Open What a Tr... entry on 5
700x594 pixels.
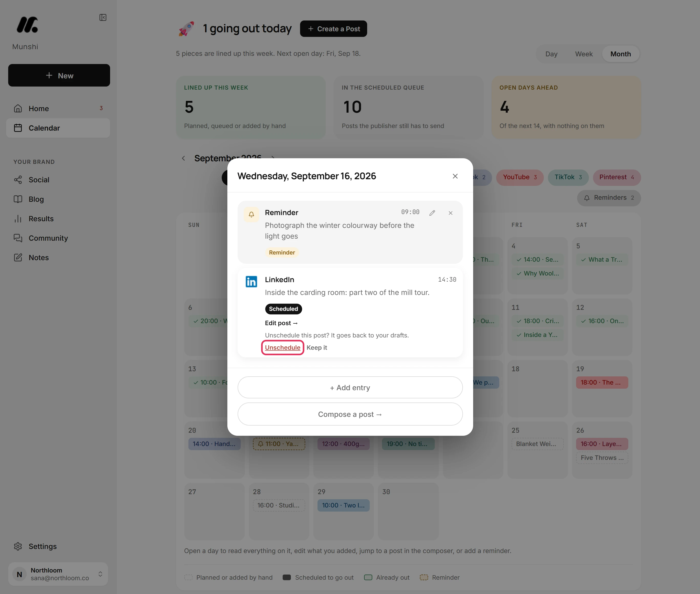602,260
